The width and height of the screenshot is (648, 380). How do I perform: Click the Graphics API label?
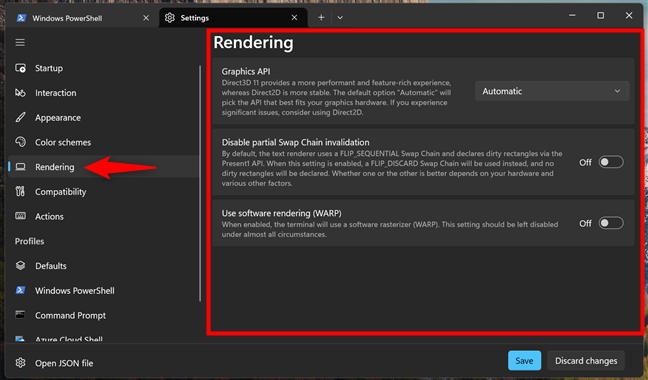tap(246, 71)
